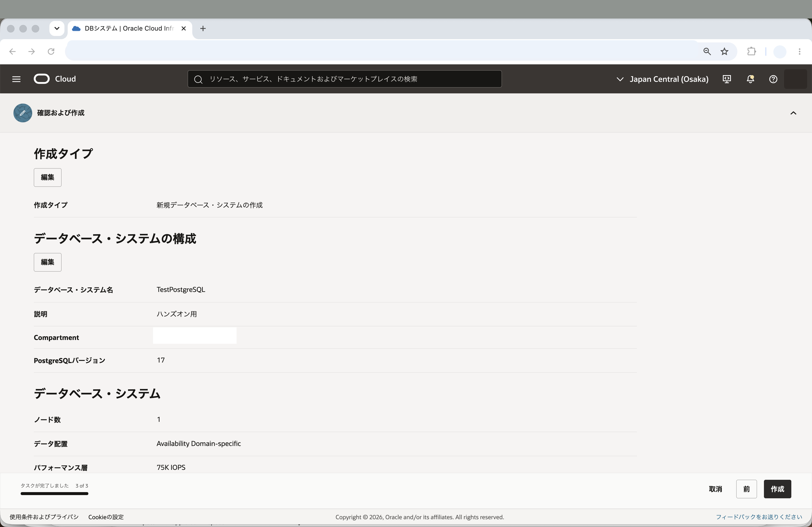View notifications via the bell icon
The width and height of the screenshot is (812, 527).
click(x=750, y=79)
